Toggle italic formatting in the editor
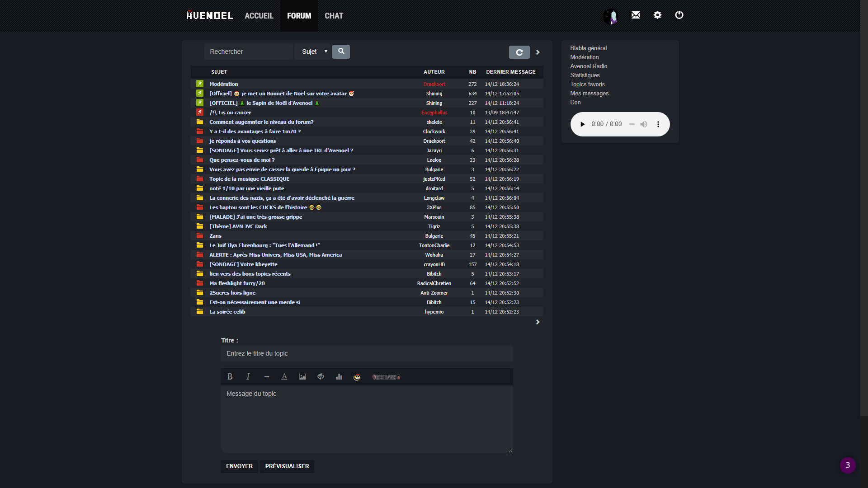The height and width of the screenshot is (488, 868). click(x=248, y=376)
